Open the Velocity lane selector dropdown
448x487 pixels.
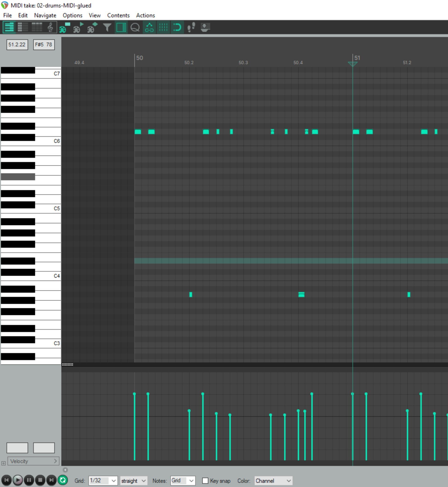coord(33,461)
